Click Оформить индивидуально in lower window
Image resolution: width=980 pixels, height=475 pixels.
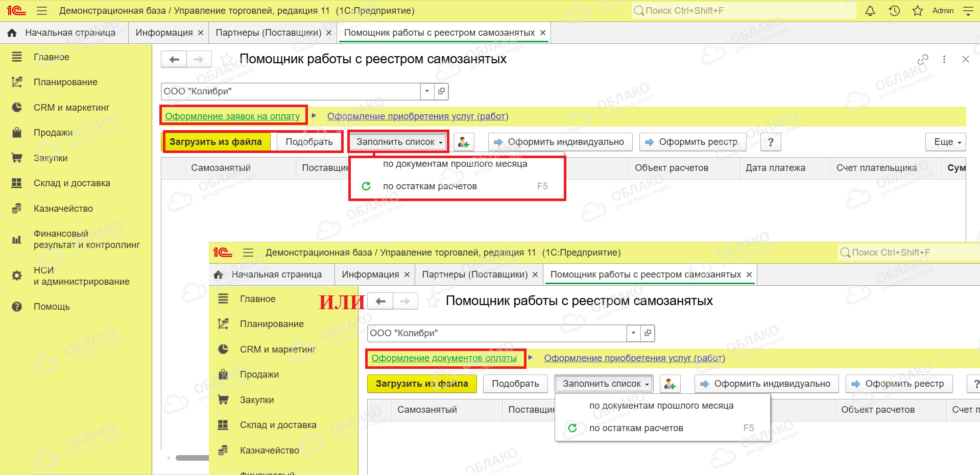pos(767,384)
